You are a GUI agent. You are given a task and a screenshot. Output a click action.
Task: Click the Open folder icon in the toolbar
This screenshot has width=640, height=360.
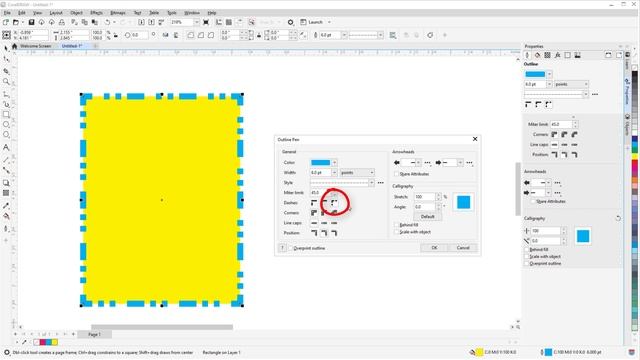point(16,22)
